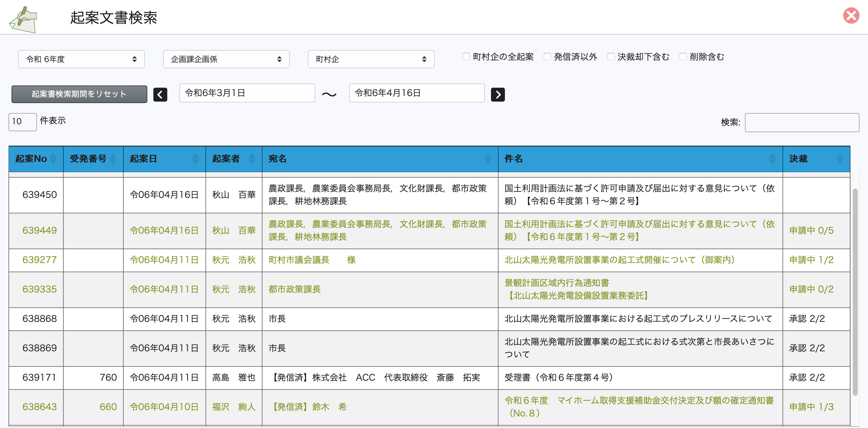Viewport: 868px width, 428px height.
Task: Sort by 受発番号 column arrows
Action: coord(113,159)
